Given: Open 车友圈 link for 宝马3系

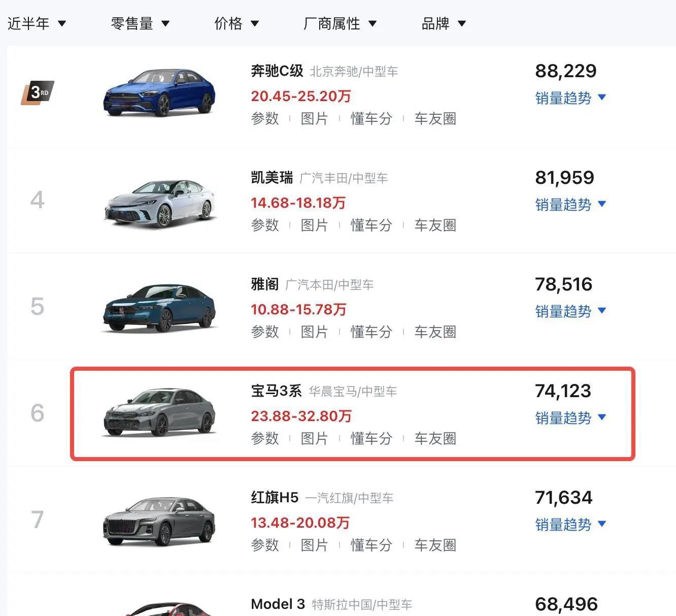Looking at the screenshot, I should [435, 438].
